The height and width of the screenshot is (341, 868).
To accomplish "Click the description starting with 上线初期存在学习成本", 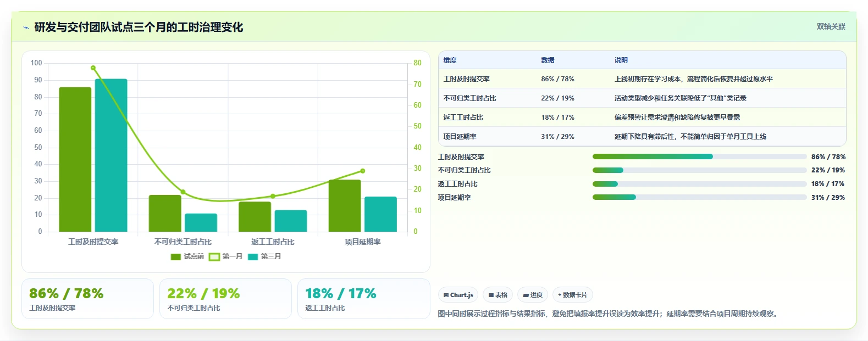I will 694,79.
